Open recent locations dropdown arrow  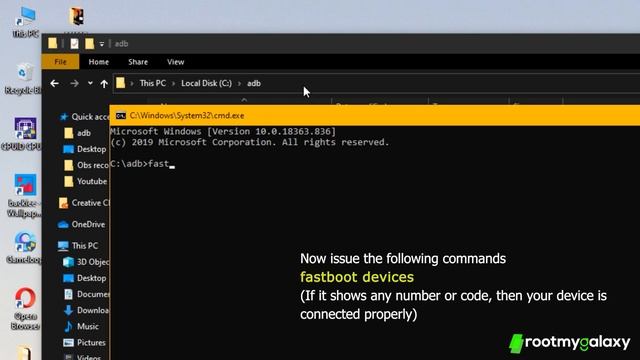click(90, 83)
